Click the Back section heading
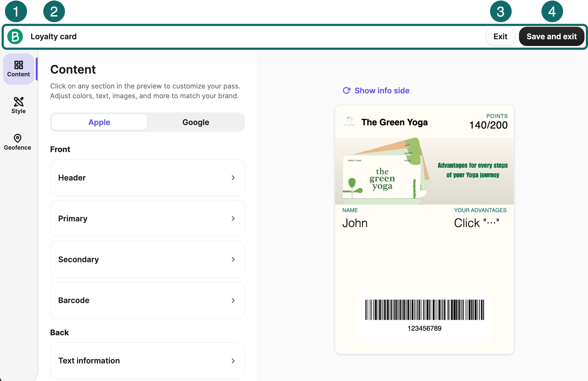588x381 pixels. click(60, 333)
